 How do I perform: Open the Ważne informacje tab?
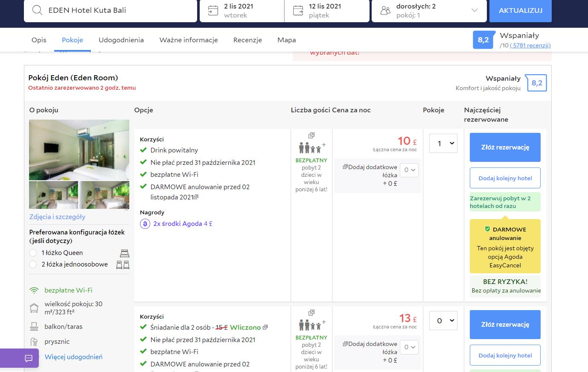pos(189,40)
